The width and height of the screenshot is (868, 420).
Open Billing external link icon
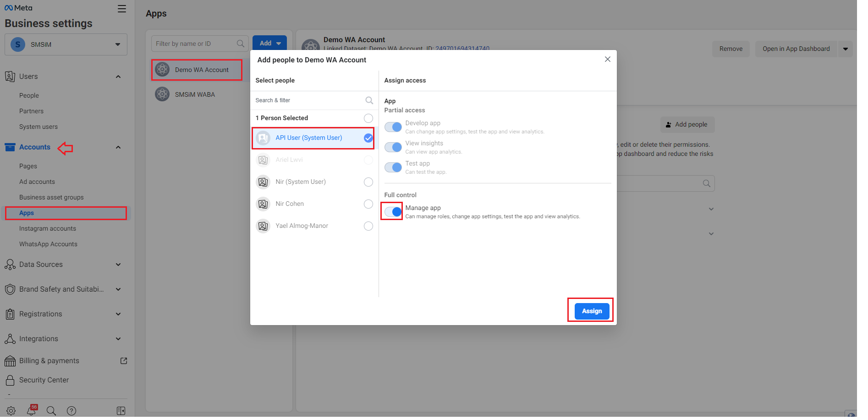click(x=123, y=361)
